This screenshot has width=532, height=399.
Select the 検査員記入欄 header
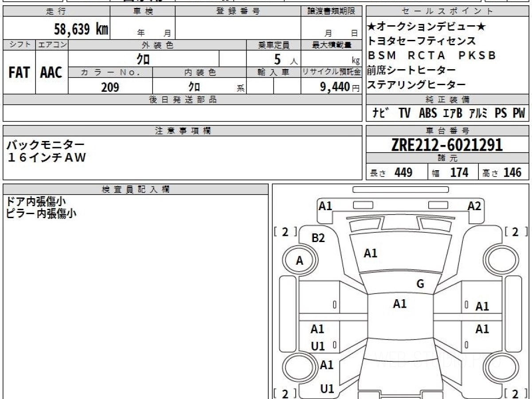(136, 189)
